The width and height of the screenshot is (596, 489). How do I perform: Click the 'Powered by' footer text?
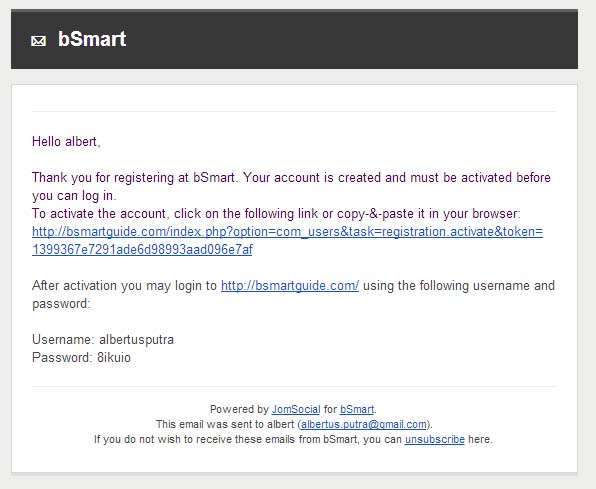coord(239,409)
